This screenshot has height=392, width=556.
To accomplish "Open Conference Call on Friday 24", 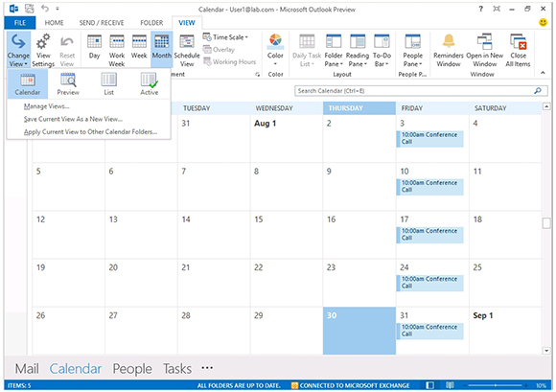I will 429,283.
